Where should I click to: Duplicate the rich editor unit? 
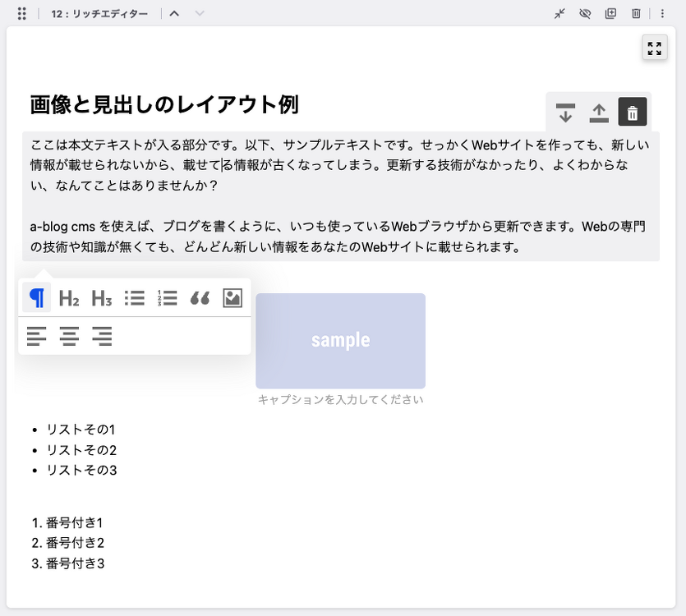pos(610,14)
